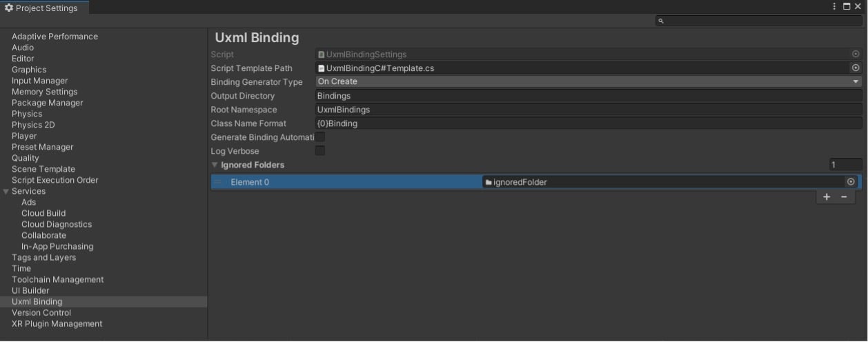This screenshot has height=342, width=868.
Task: Open Physics 2D settings
Action: [33, 125]
